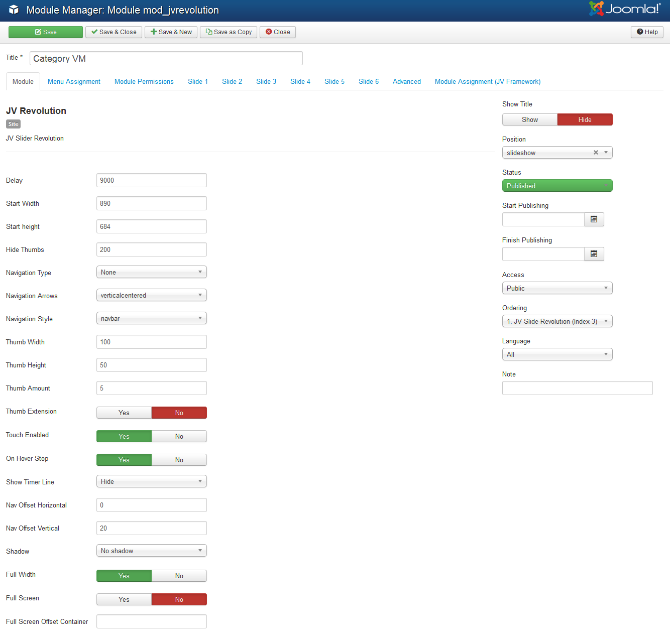Click the Title input field
Screen dimensions: 670x644
point(166,58)
